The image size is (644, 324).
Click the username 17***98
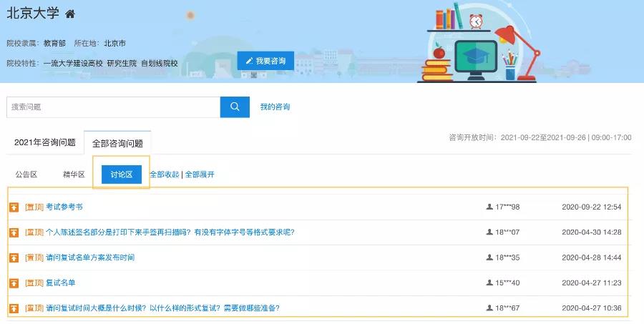coord(507,207)
